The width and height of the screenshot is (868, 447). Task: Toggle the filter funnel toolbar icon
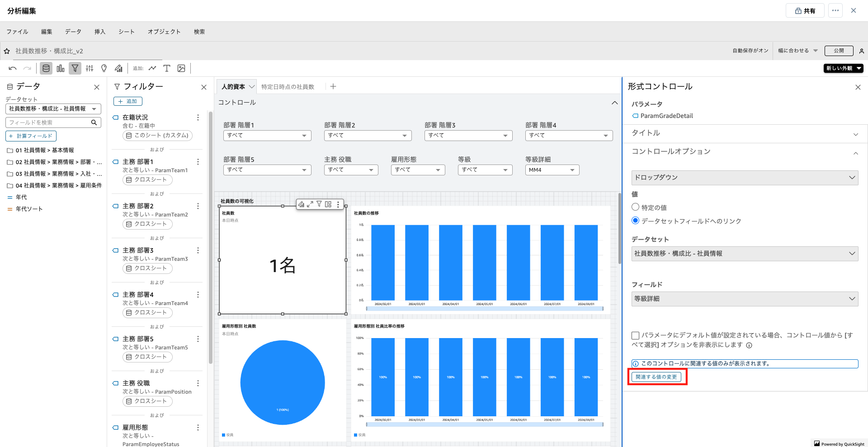pos(75,68)
